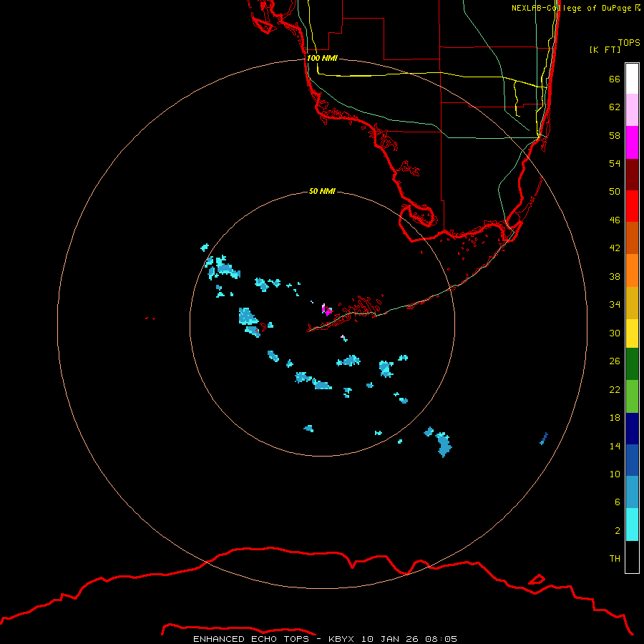Select the magenta legend swatch
Image resolution: width=644 pixels, height=644 pixels.
[x=632, y=142]
